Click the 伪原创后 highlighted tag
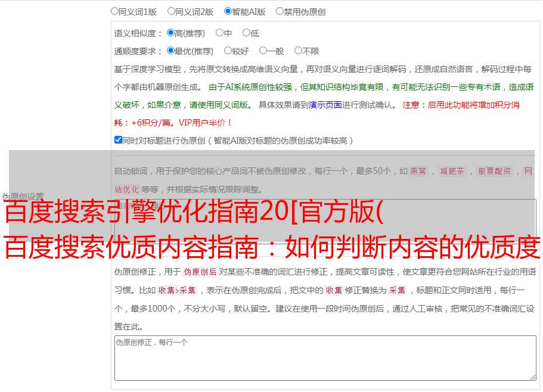 [x=200, y=272]
